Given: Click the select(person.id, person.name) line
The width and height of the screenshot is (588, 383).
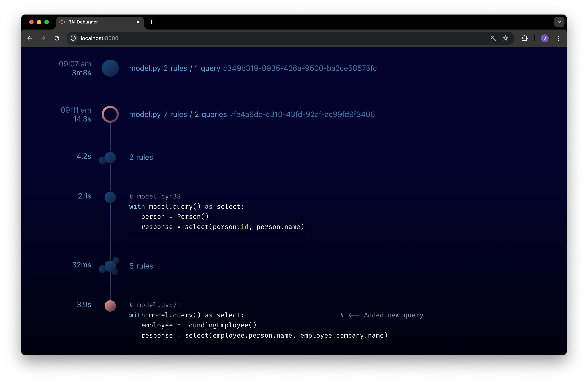Looking at the screenshot, I should coord(223,227).
